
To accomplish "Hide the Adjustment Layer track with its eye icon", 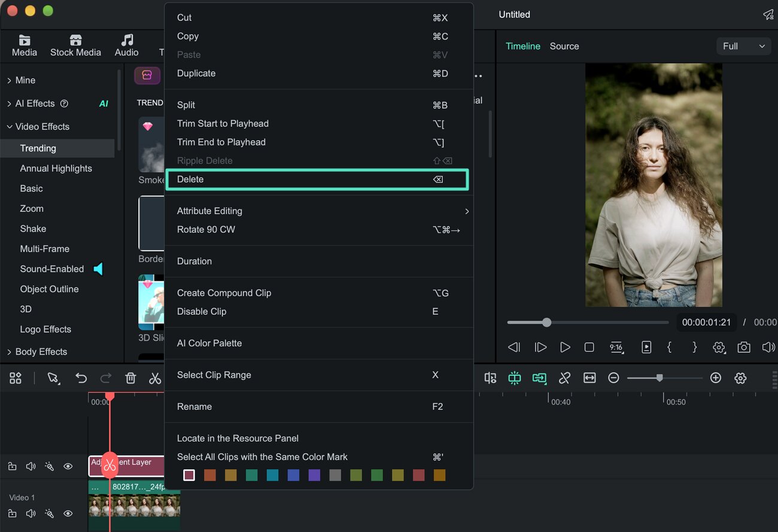I will 68,466.
